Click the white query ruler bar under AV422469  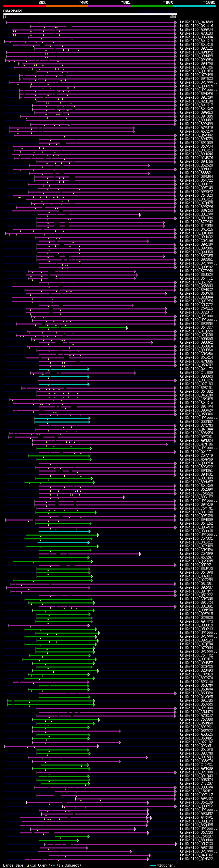(90, 14)
